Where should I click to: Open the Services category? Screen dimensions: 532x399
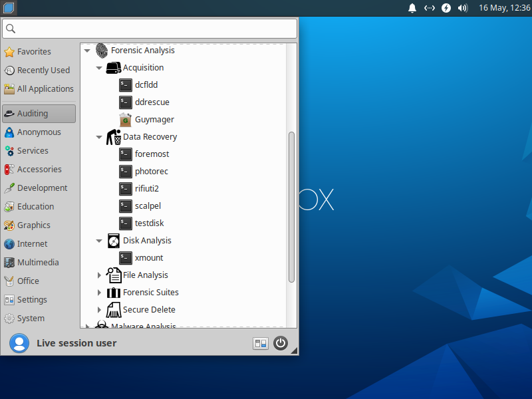point(39,151)
